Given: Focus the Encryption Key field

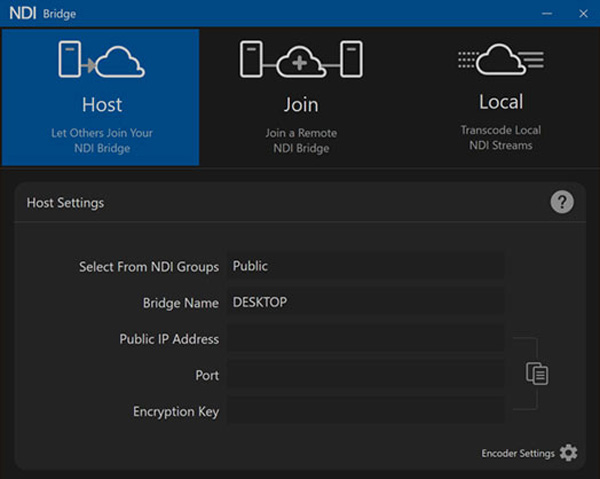Looking at the screenshot, I should (x=365, y=411).
